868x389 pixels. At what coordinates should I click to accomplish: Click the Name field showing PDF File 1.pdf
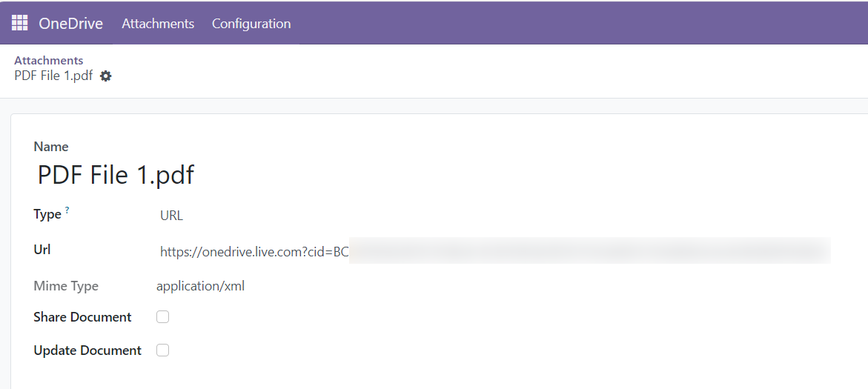[116, 176]
